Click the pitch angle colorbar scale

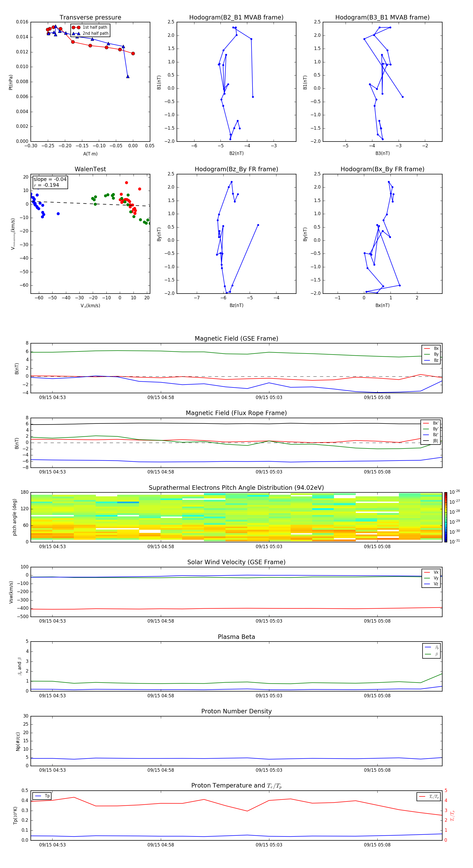446,517
